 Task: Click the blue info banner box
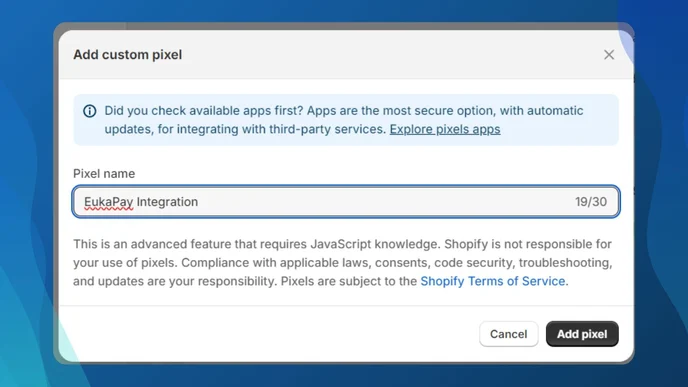pyautogui.click(x=346, y=120)
